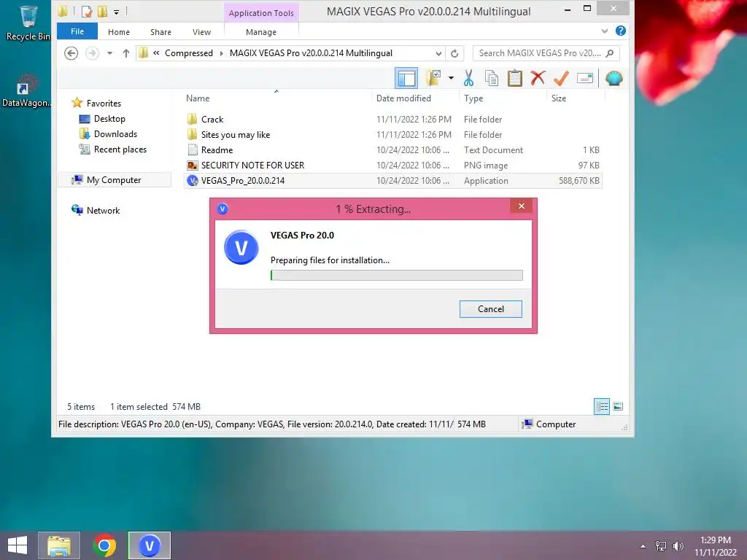747x560 pixels.
Task: Expand the arrow after Compressed in address bar
Action: [x=222, y=53]
